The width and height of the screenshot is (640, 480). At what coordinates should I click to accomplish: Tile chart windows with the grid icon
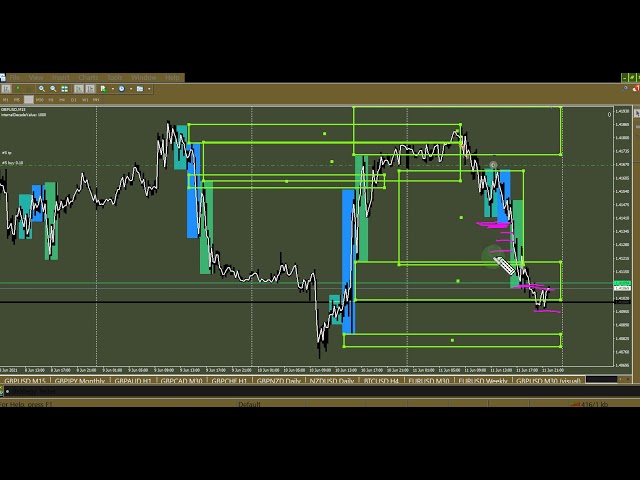coord(64,89)
